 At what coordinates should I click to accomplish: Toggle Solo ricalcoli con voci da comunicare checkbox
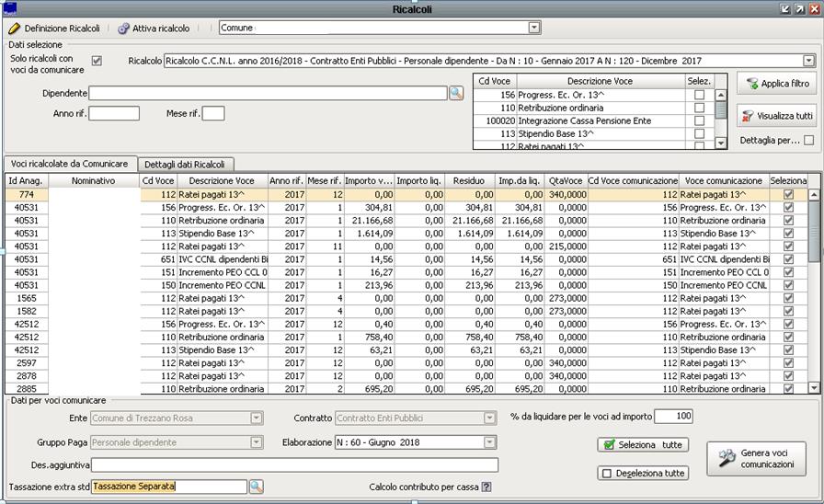point(97,62)
